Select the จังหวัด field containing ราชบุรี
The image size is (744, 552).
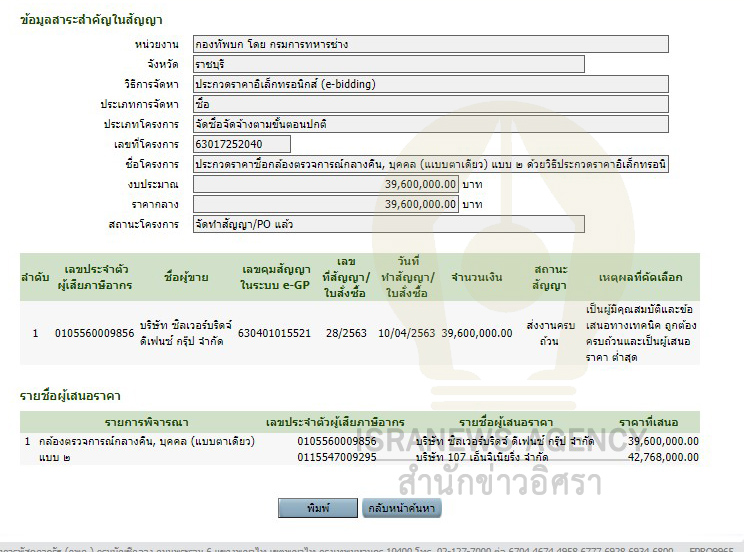click(389, 64)
